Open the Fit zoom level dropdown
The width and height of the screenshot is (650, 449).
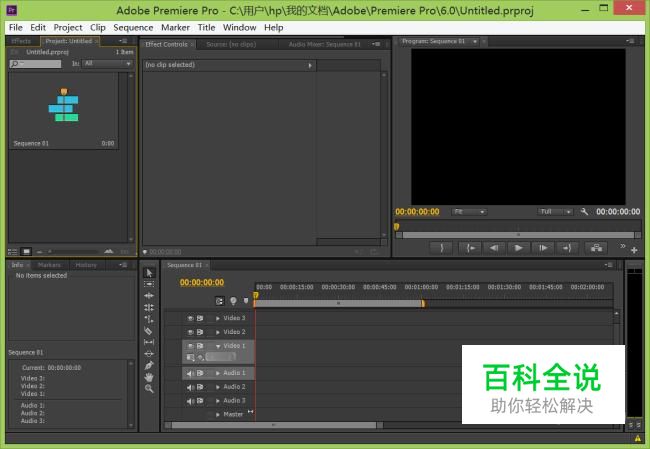click(x=468, y=212)
